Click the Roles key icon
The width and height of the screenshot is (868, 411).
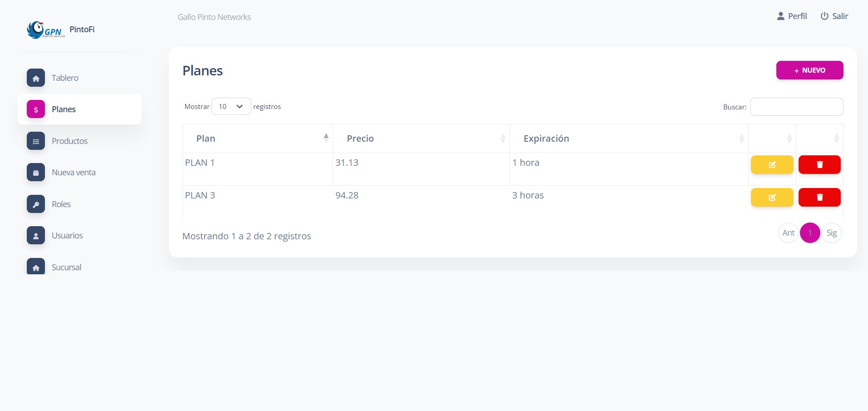coord(36,204)
